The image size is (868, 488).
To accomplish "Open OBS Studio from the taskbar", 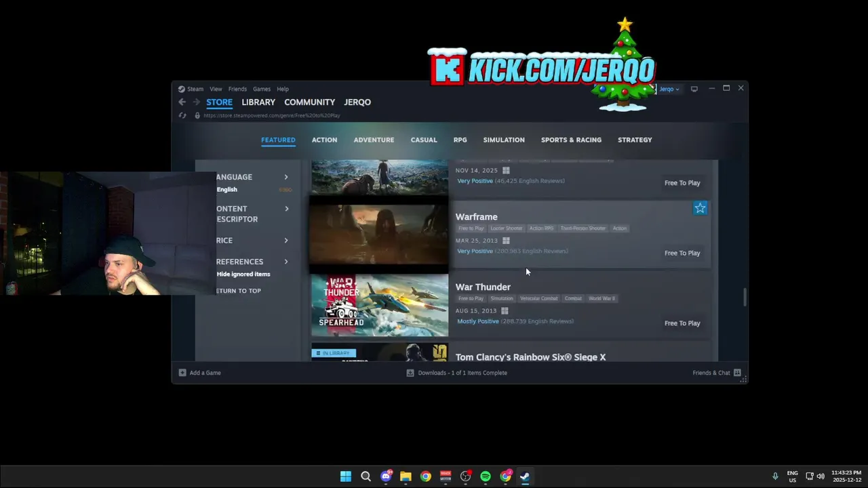I will pos(465,476).
